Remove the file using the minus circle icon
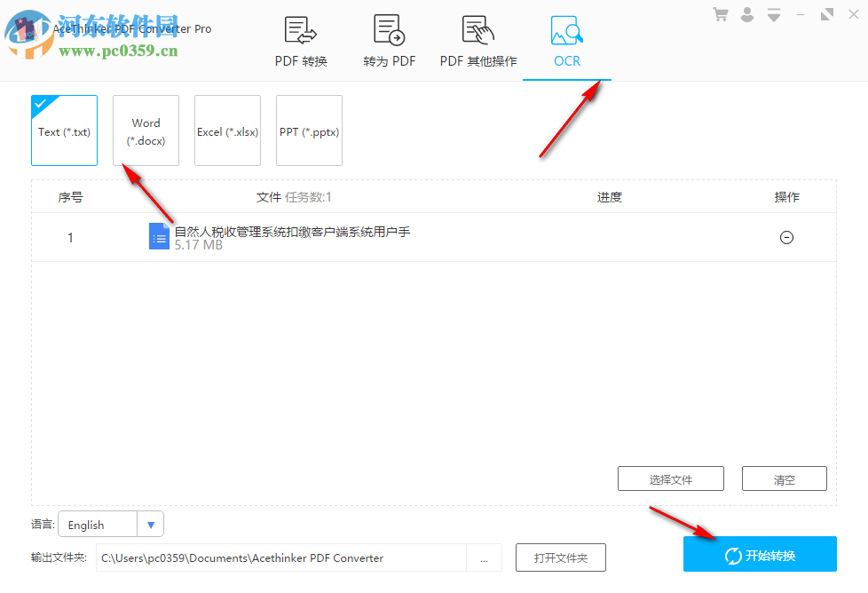This screenshot has width=868, height=593. click(x=786, y=237)
